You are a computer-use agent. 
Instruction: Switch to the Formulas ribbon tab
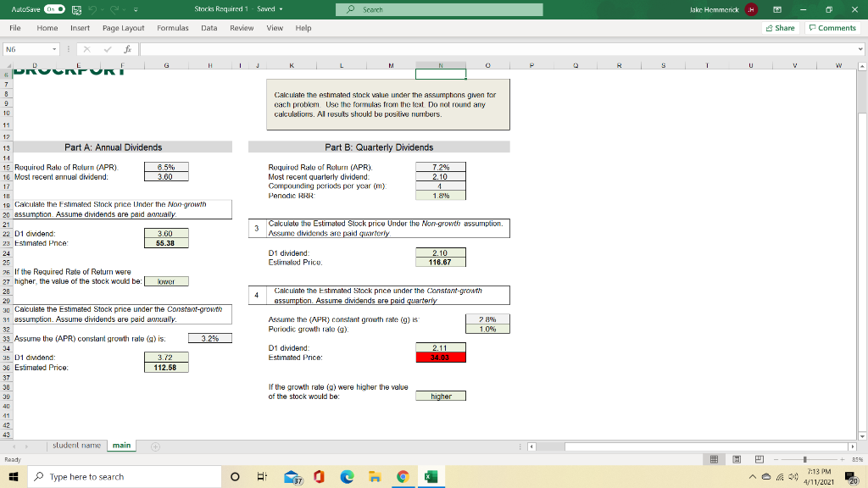pyautogui.click(x=173, y=28)
